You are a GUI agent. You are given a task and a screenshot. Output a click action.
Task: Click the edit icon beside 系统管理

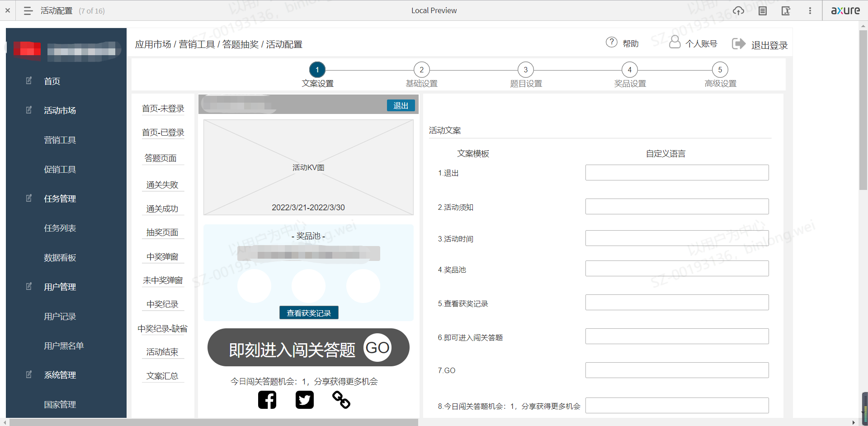coord(29,374)
